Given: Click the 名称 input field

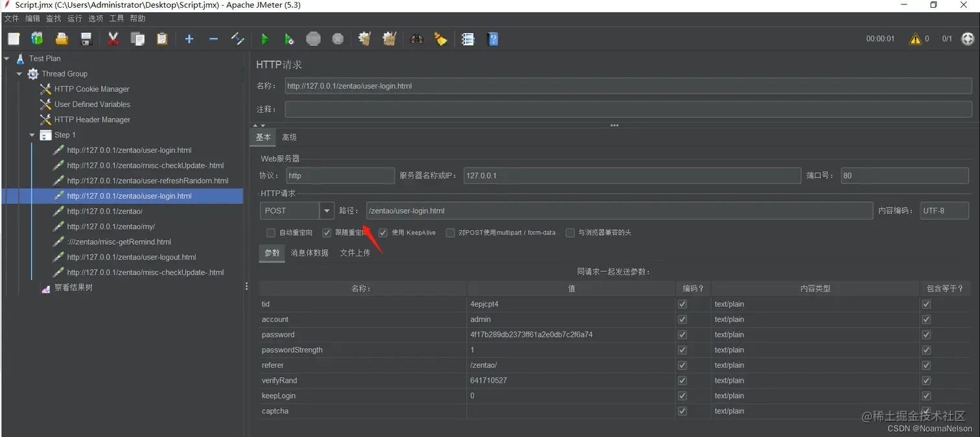Looking at the screenshot, I should click(x=628, y=85).
